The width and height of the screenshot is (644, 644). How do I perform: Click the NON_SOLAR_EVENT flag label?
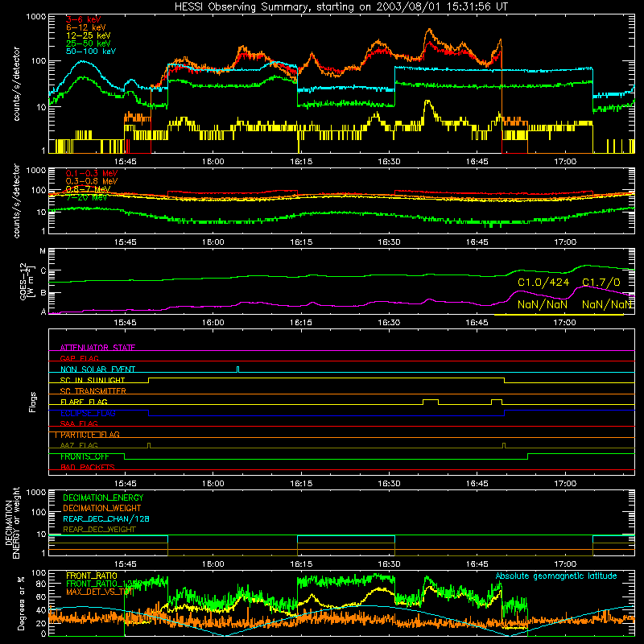(97, 369)
